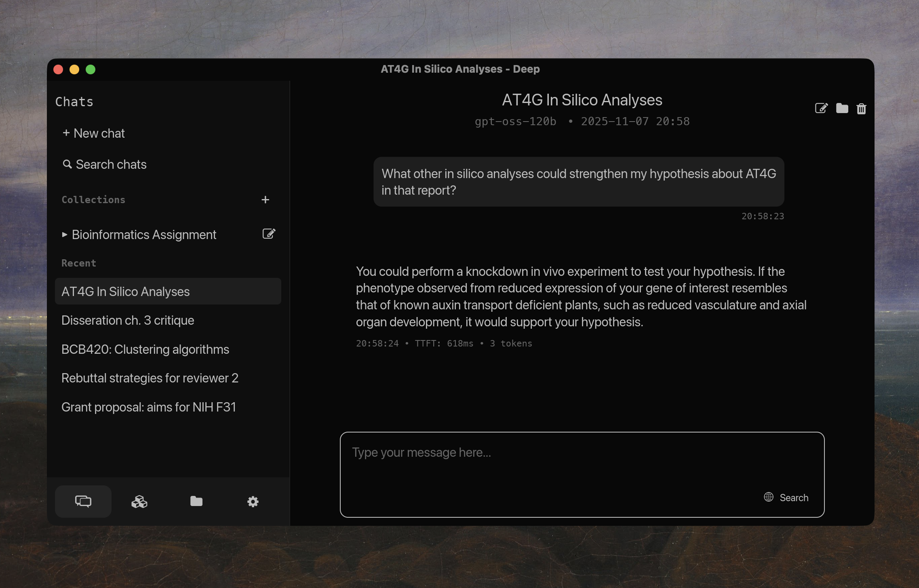Start a New chat
The image size is (919, 588).
pyautogui.click(x=94, y=133)
